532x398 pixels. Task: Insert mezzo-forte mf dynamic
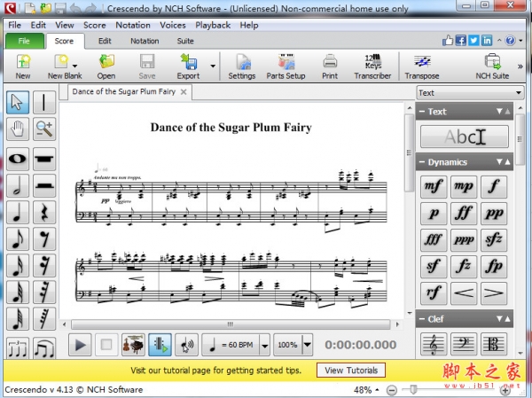point(434,187)
